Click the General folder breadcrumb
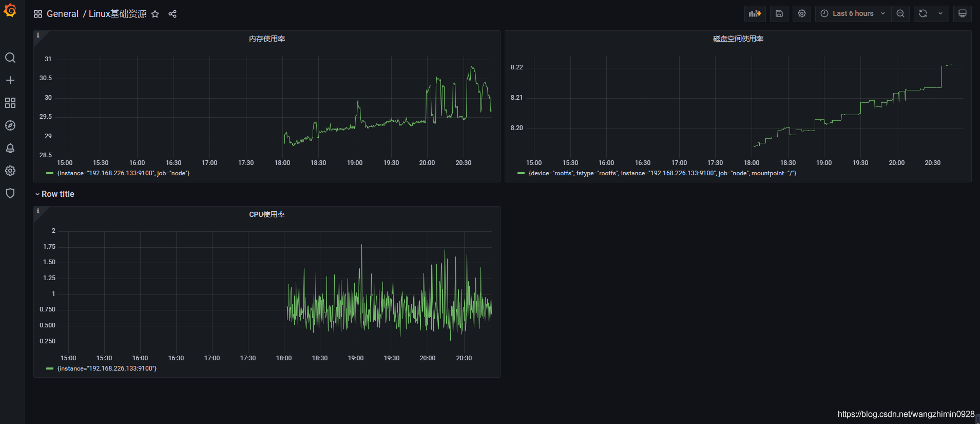980x424 pixels. pos(63,14)
